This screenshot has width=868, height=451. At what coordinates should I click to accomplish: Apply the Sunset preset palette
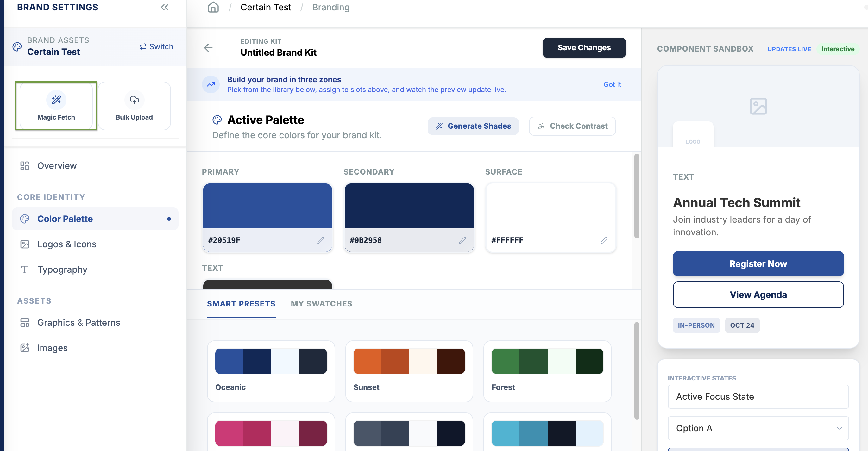click(x=409, y=371)
